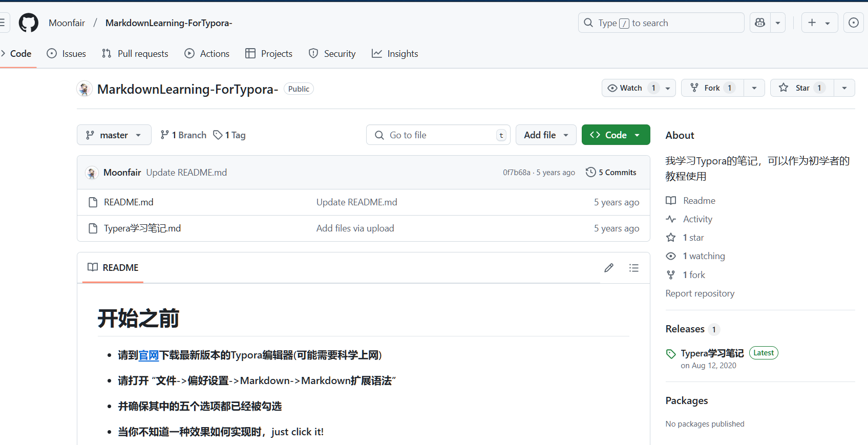The width and height of the screenshot is (868, 445).
Task: View the 1 star stargazers link
Action: click(x=685, y=238)
